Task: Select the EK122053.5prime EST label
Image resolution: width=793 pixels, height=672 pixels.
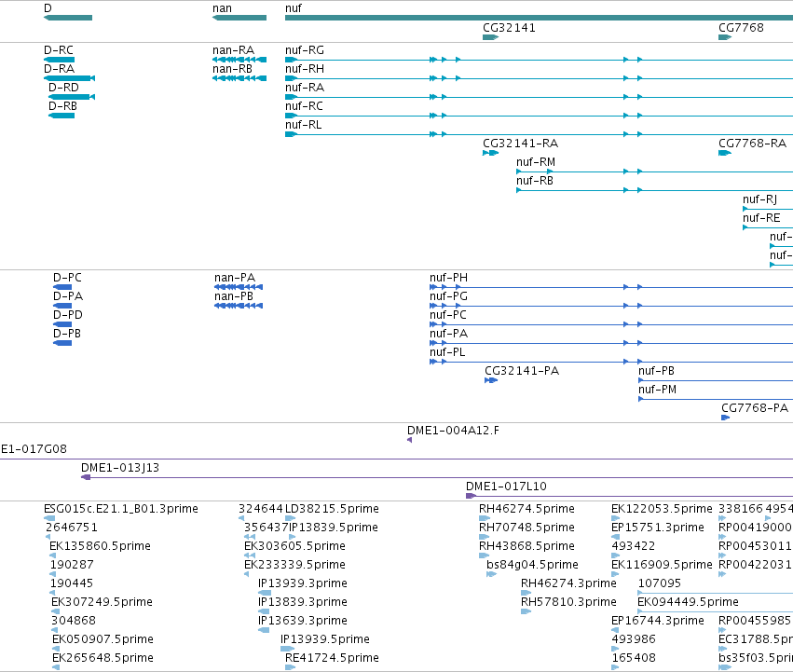Action: pyautogui.click(x=662, y=509)
